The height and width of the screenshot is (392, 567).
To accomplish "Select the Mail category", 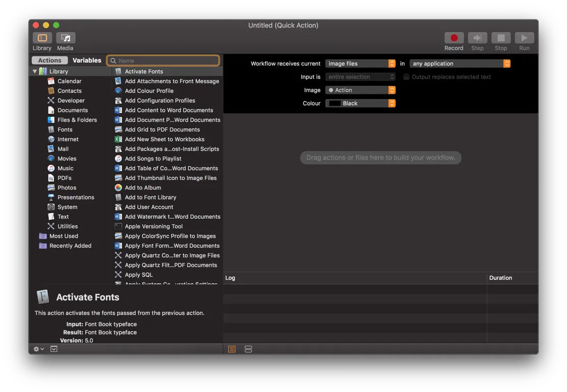I will [x=63, y=149].
